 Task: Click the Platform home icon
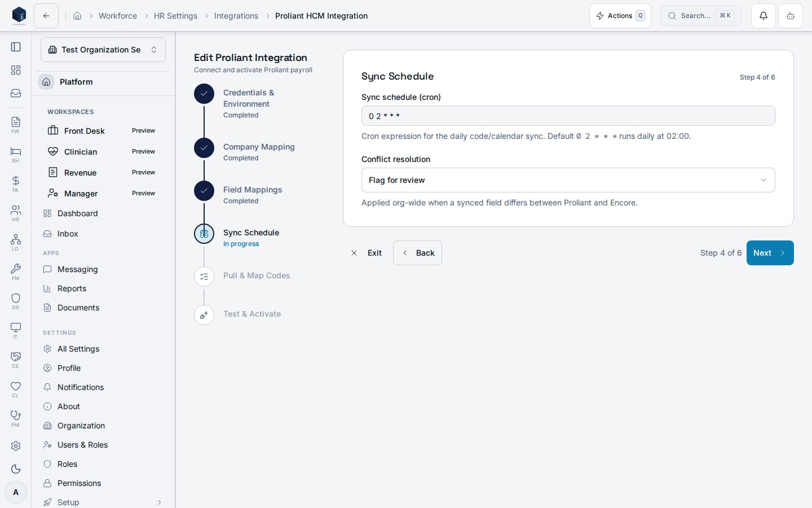click(x=47, y=82)
